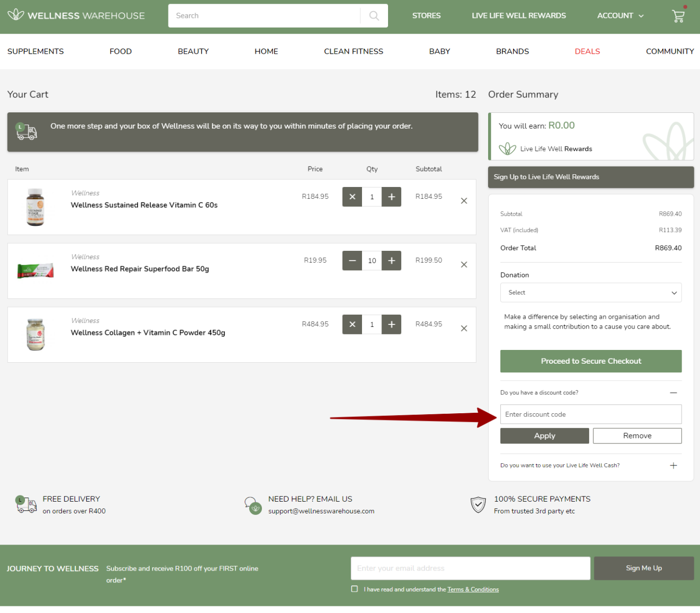Open the Supplements menu
The image size is (700, 613).
coord(36,51)
